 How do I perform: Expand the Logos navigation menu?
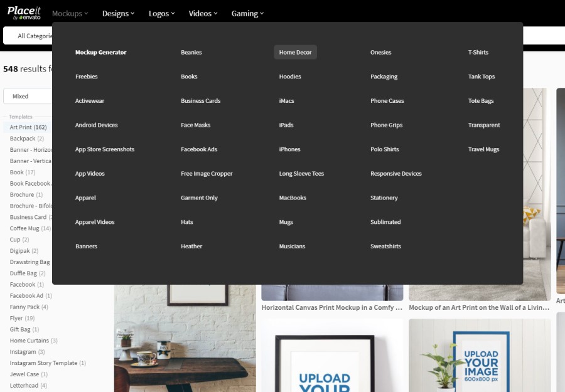[x=162, y=13]
